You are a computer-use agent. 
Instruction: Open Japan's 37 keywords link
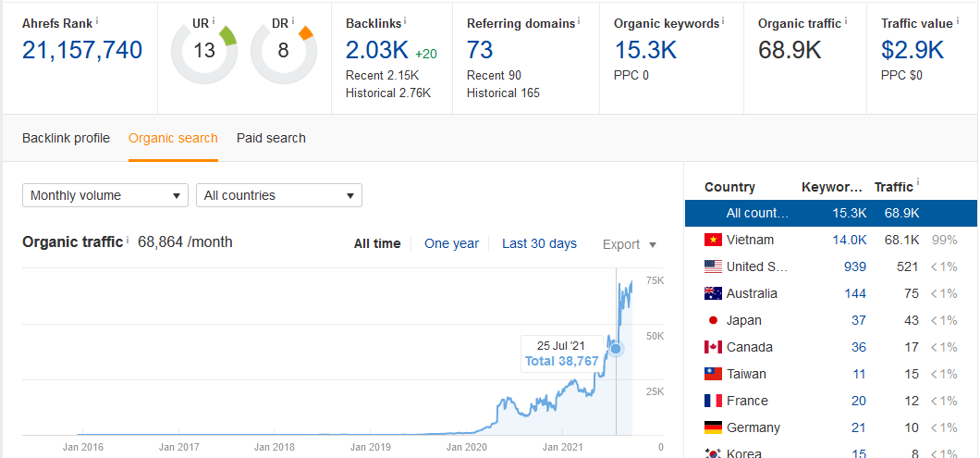pyautogui.click(x=859, y=320)
